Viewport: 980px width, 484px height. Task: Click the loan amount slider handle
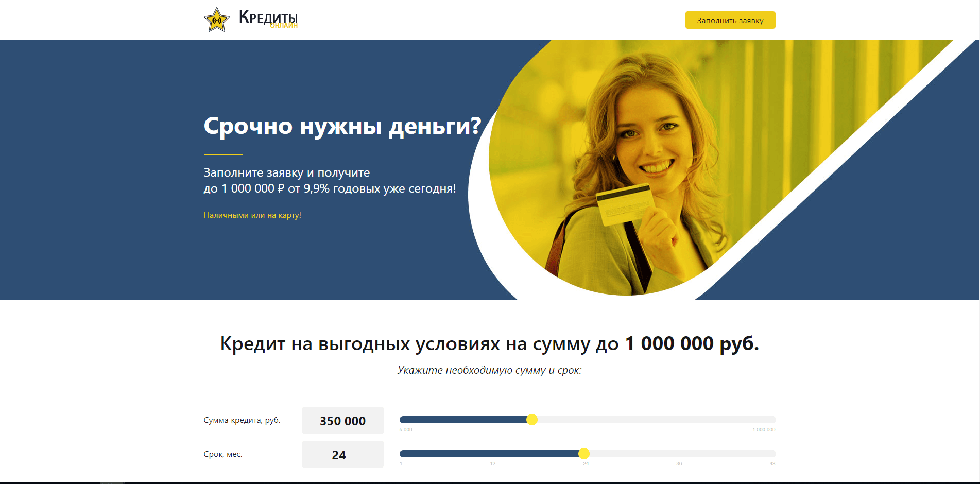pyautogui.click(x=532, y=420)
